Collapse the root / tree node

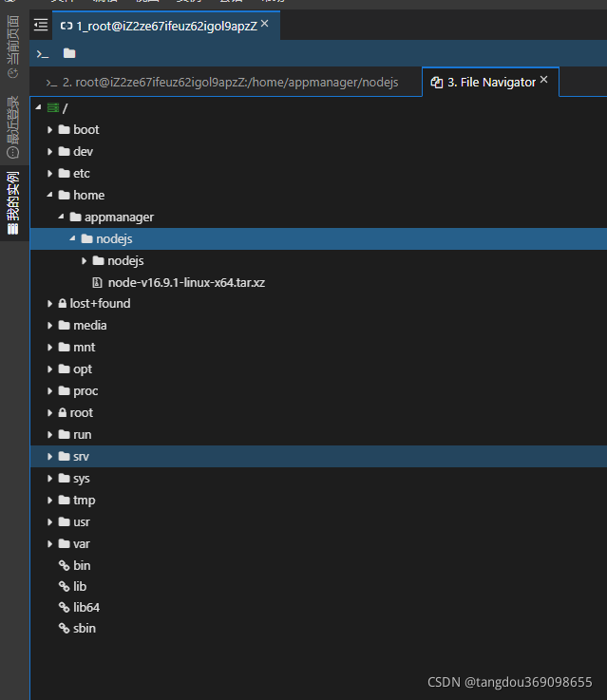(38, 107)
